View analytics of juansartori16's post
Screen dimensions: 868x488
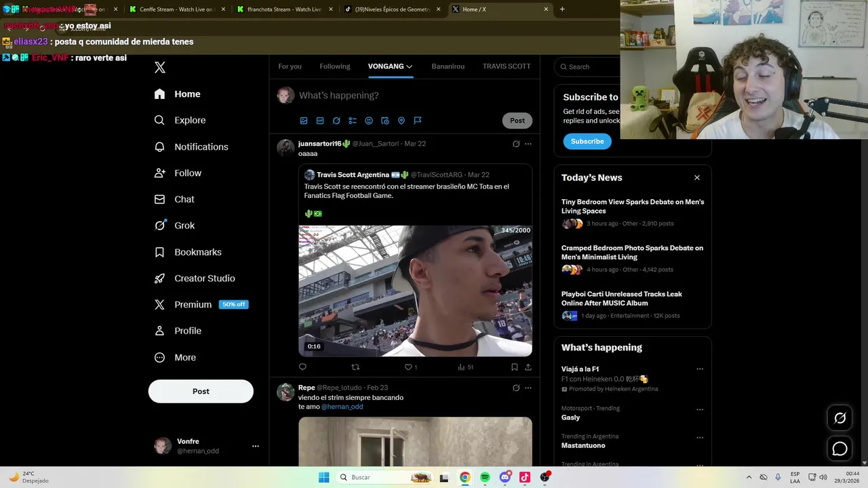(465, 367)
